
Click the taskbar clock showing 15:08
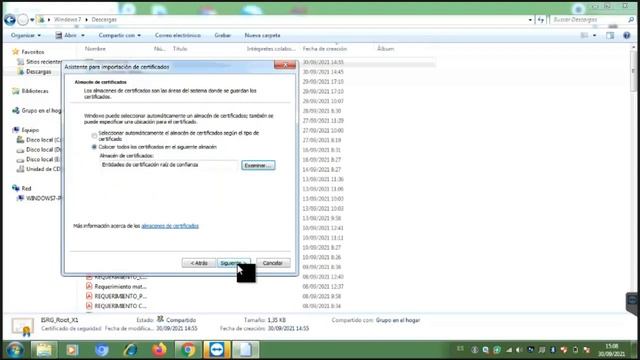[x=612, y=350]
